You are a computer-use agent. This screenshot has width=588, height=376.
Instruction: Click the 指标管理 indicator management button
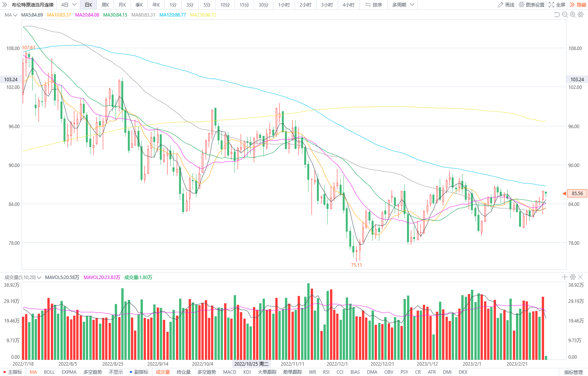pyautogui.click(x=573, y=372)
